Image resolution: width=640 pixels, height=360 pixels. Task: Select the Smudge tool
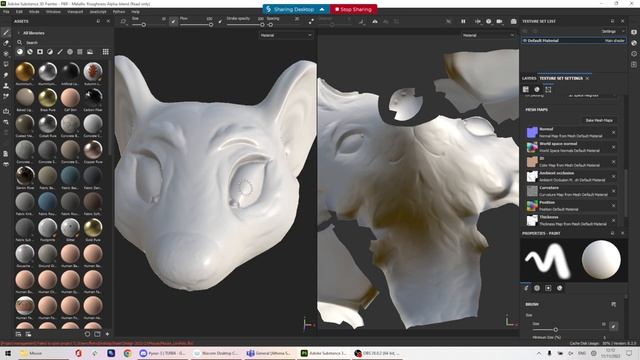tap(6, 75)
